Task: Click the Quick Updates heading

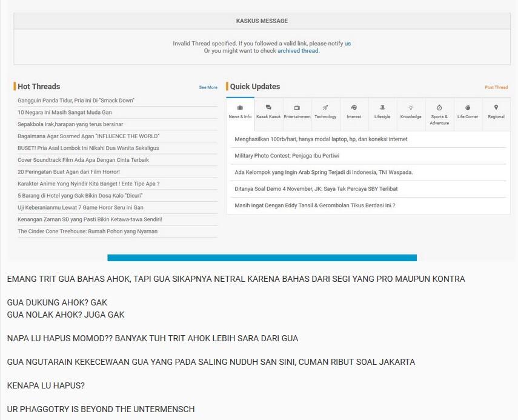Action: [255, 87]
